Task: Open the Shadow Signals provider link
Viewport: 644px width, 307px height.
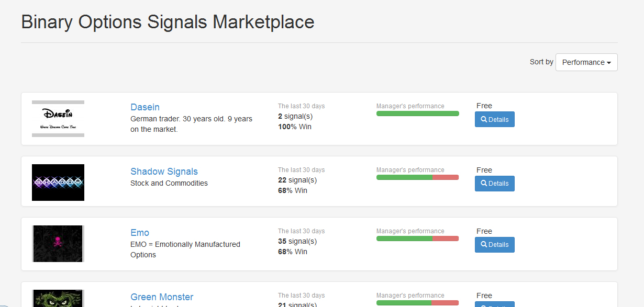Action: tap(164, 172)
